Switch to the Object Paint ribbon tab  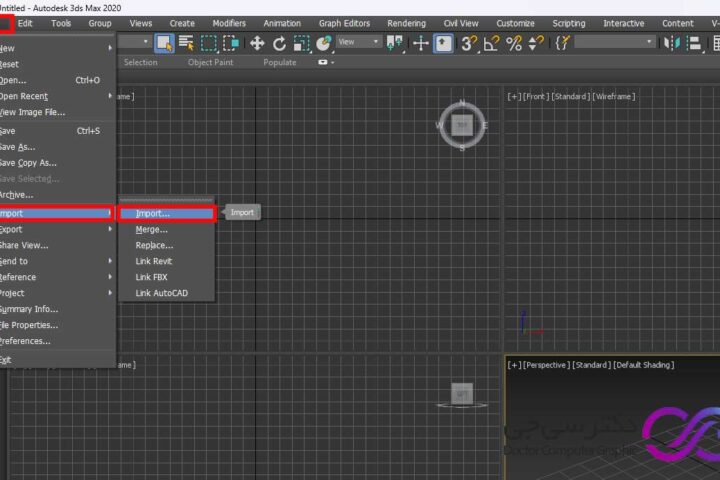pyautogui.click(x=210, y=62)
